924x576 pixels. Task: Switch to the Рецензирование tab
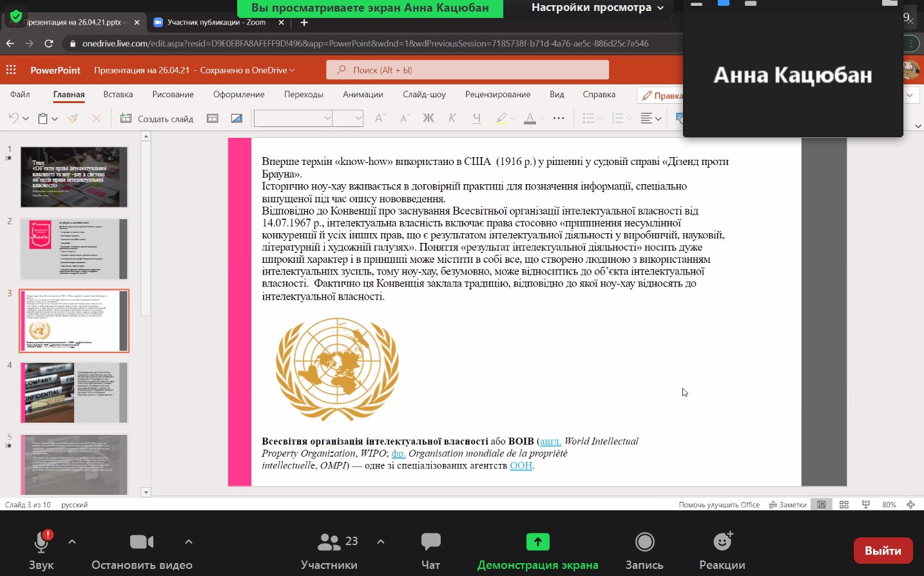tap(497, 94)
